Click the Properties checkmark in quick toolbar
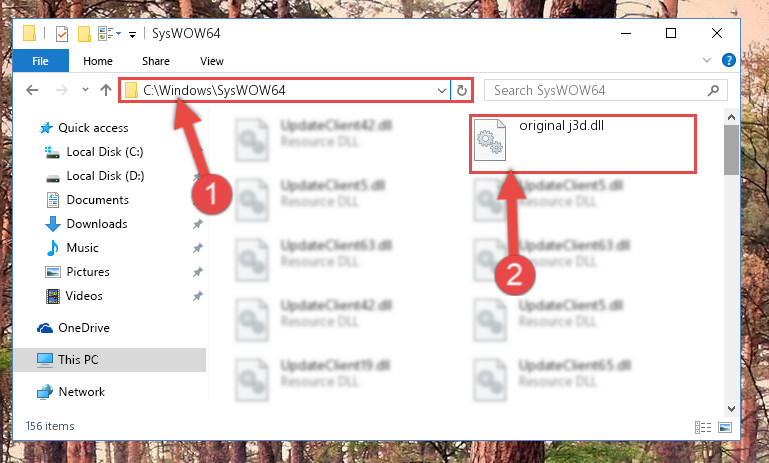 click(x=62, y=34)
